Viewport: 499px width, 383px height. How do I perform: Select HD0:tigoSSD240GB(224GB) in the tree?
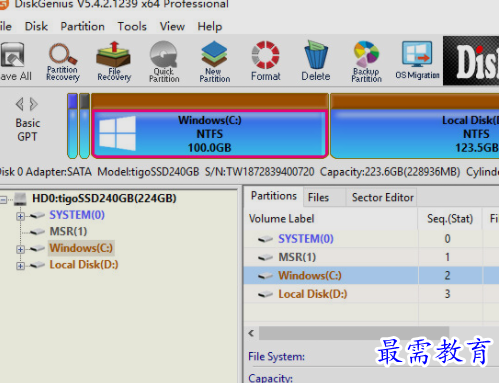pyautogui.click(x=104, y=199)
